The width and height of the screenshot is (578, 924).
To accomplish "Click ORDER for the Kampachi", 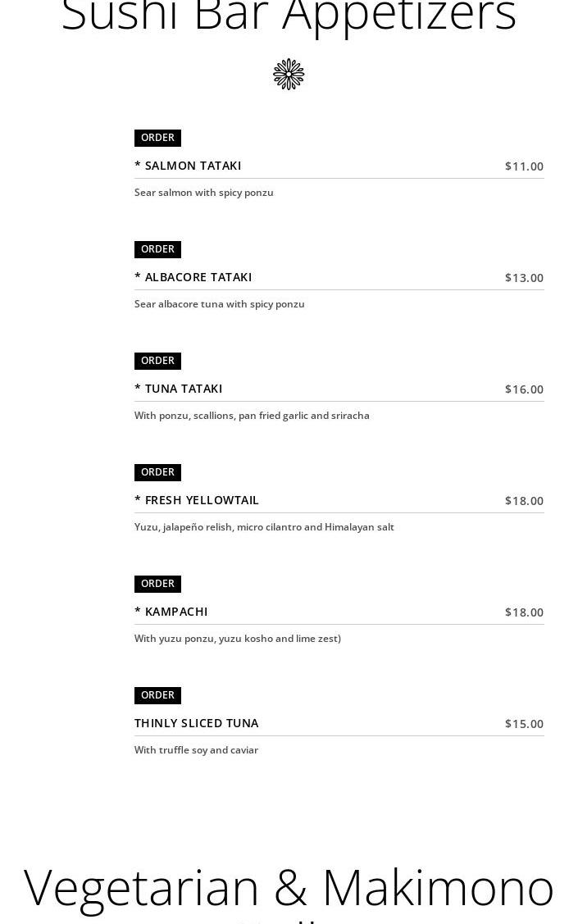I will (157, 584).
